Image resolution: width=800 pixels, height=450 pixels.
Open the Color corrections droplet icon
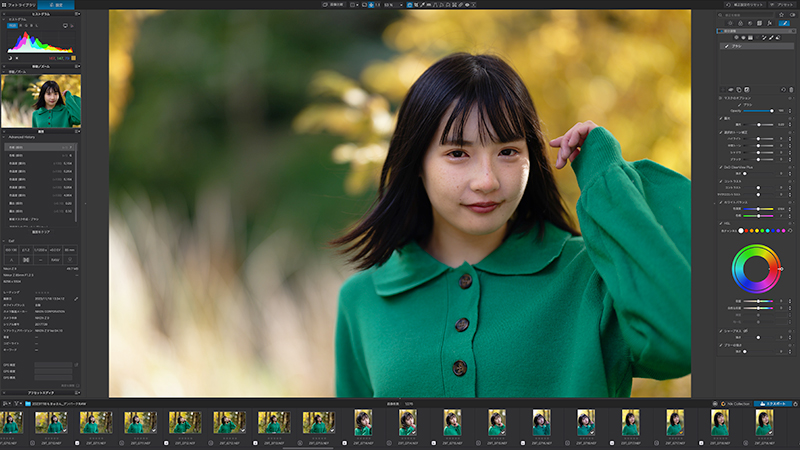pos(740,23)
